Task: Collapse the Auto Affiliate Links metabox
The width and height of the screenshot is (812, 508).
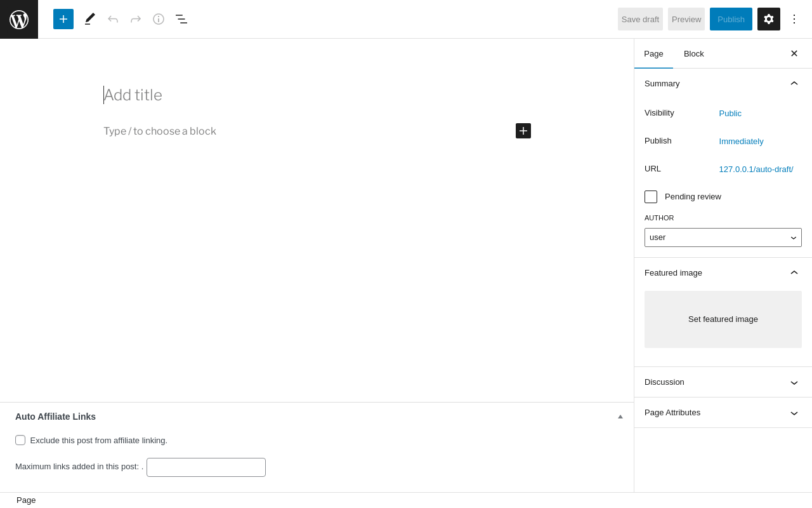Action: coord(620,417)
